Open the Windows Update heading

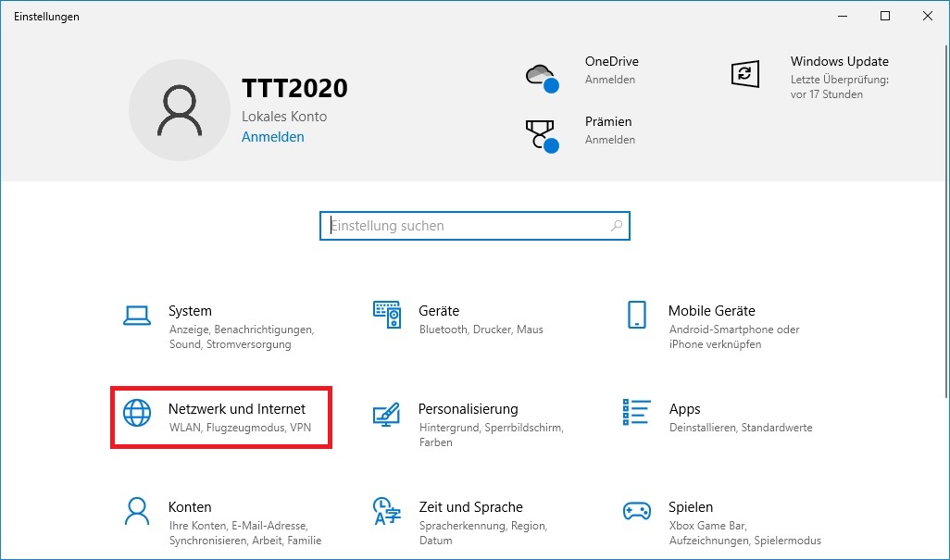[x=839, y=61]
